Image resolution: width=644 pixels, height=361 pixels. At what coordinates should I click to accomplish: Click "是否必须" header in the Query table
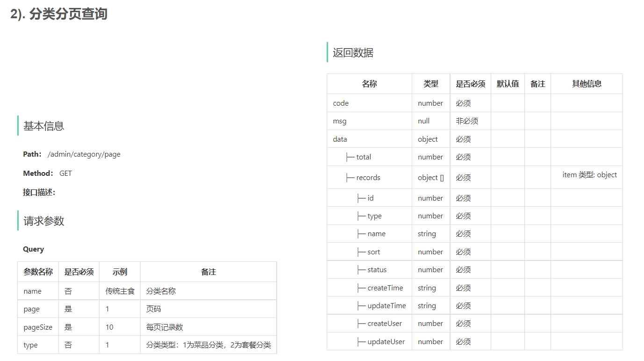79,272
